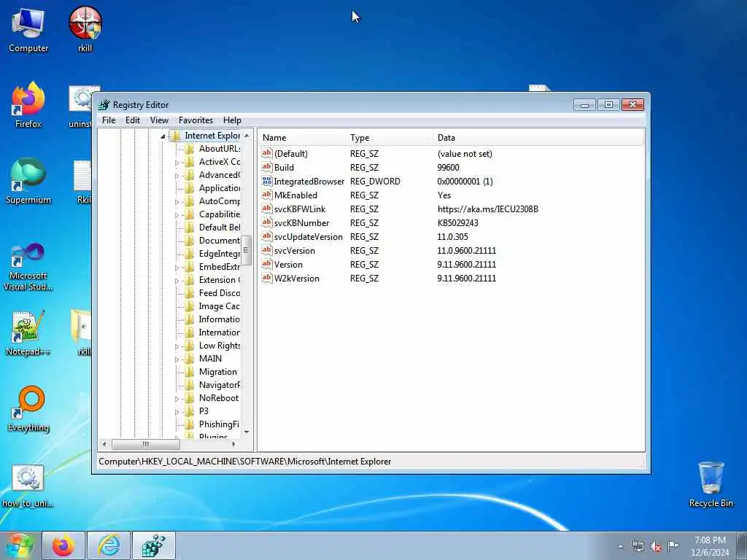Open Internet Explorer from the taskbar
This screenshot has height=560, width=747.
(x=109, y=545)
